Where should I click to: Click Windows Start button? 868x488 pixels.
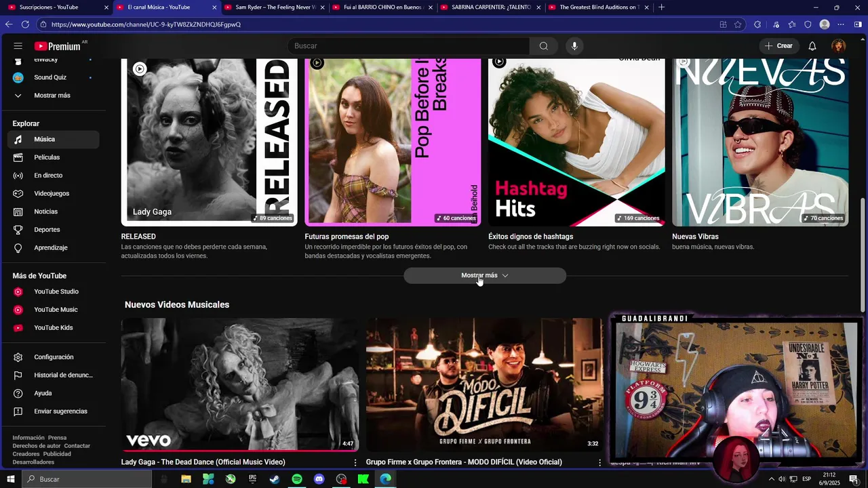10,479
